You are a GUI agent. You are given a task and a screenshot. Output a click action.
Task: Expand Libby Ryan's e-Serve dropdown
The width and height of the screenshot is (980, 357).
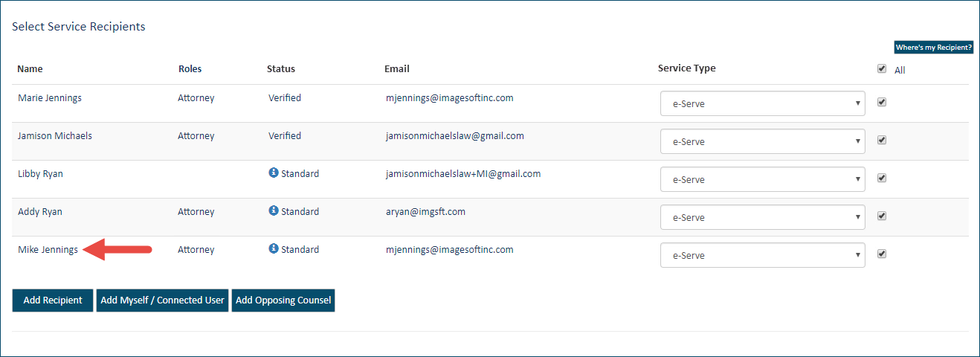[762, 180]
